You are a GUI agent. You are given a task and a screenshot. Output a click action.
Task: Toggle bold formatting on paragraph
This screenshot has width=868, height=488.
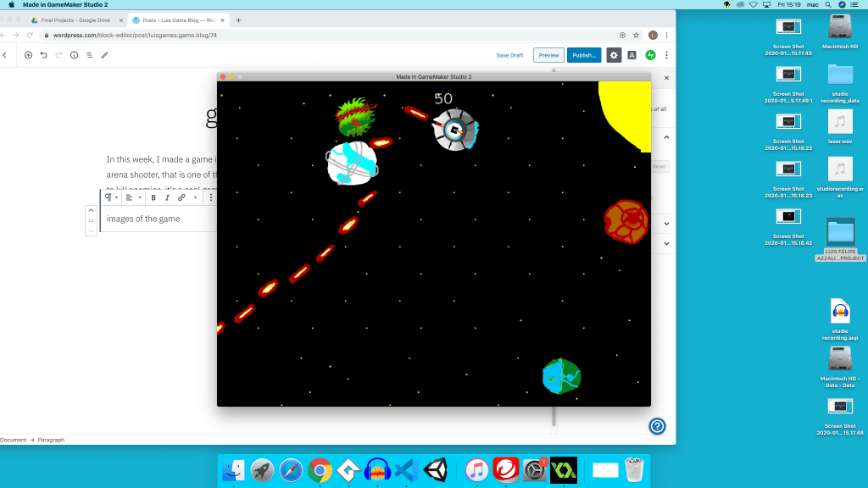[153, 197]
